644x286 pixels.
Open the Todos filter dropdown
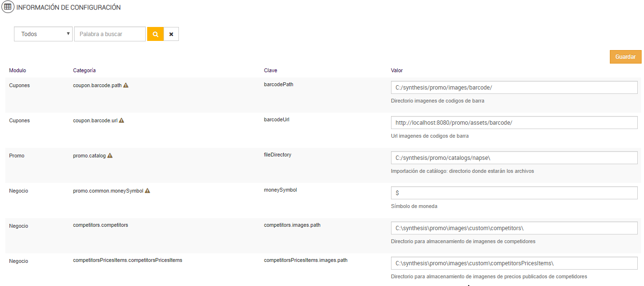click(x=43, y=34)
